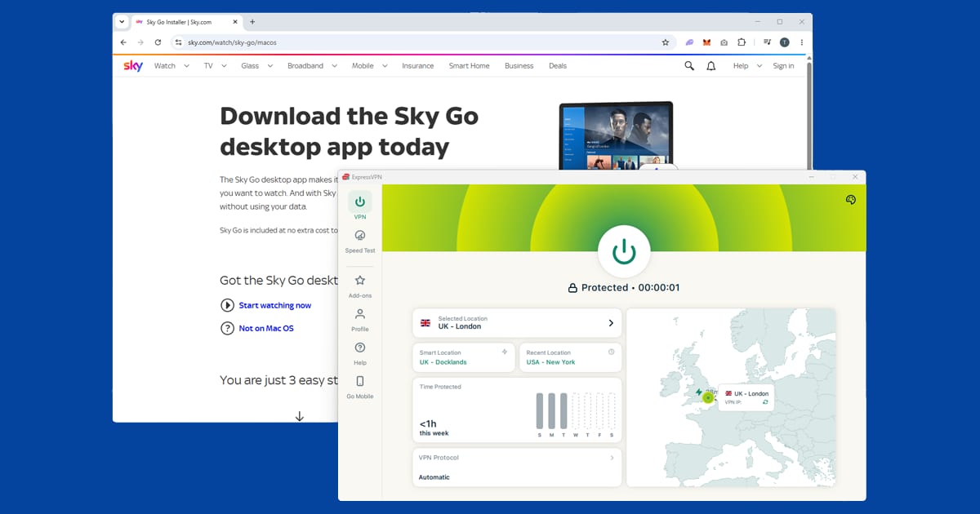The height and width of the screenshot is (514, 980).
Task: Click the Time Protected card
Action: pos(517,410)
